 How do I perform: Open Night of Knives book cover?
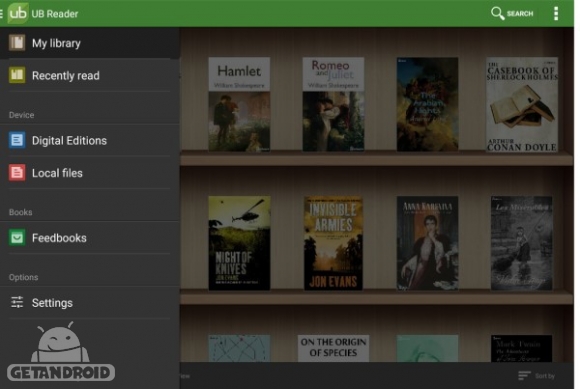239,243
